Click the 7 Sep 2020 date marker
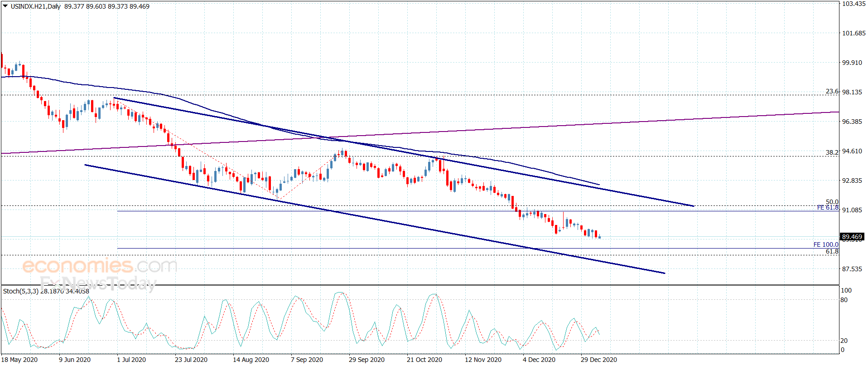Screen dimensions: 868x366 coord(307,360)
